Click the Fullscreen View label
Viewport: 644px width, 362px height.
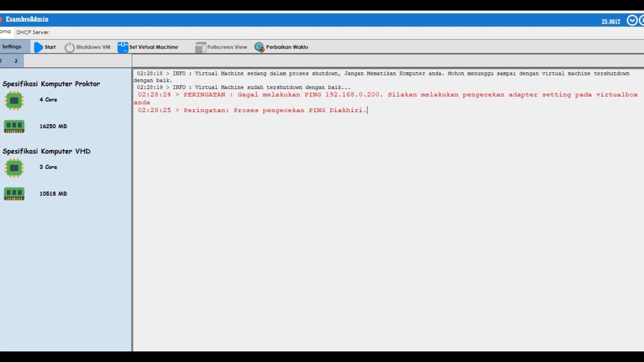point(227,47)
